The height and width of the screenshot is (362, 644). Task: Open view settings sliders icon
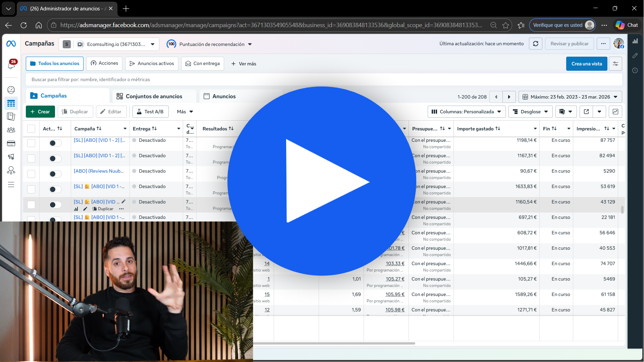click(615, 64)
